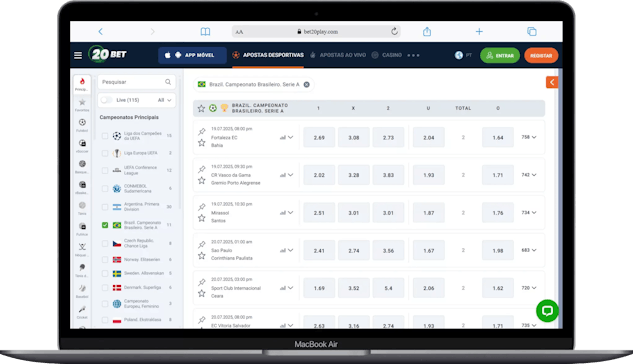633x364 pixels.
Task: Open the green live chat bubble
Action: (x=547, y=311)
